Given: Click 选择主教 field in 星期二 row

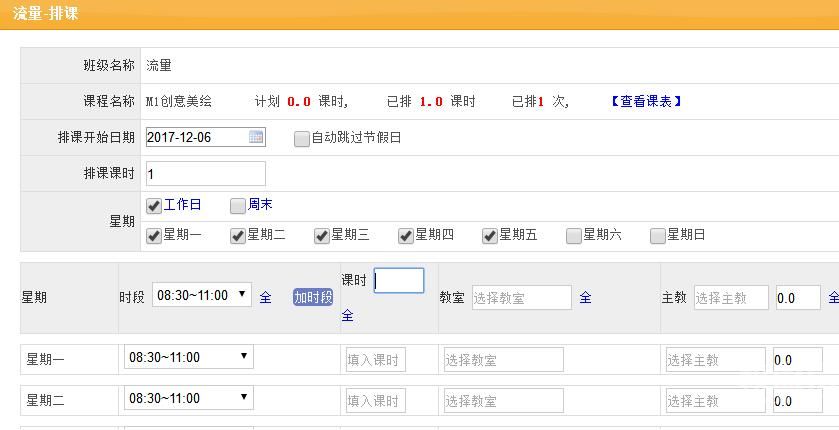Looking at the screenshot, I should pyautogui.click(x=715, y=401).
